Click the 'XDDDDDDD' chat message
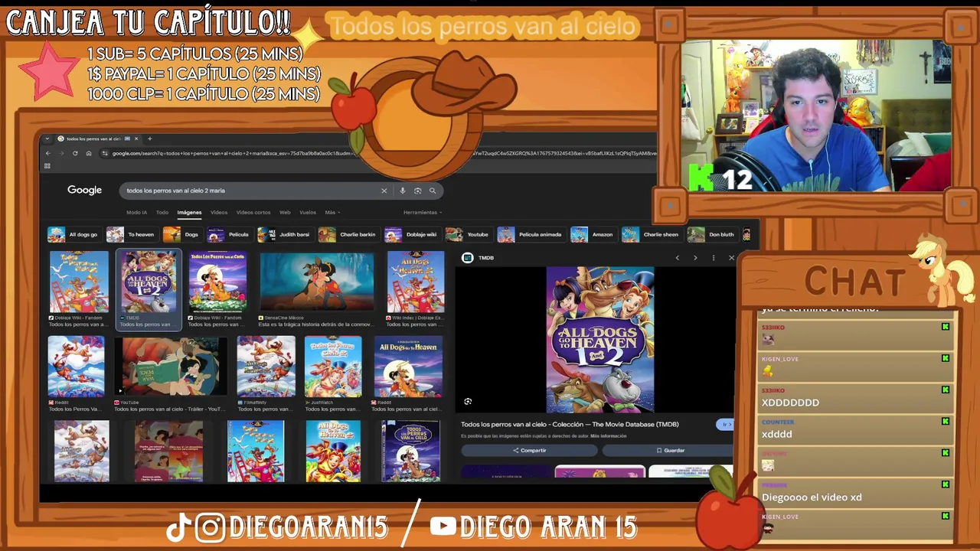The width and height of the screenshot is (980, 551). [790, 403]
